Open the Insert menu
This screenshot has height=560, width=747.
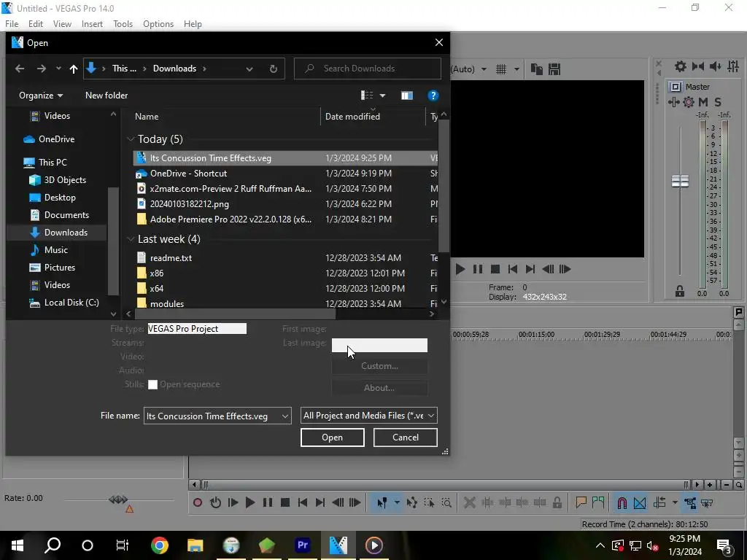tap(92, 24)
